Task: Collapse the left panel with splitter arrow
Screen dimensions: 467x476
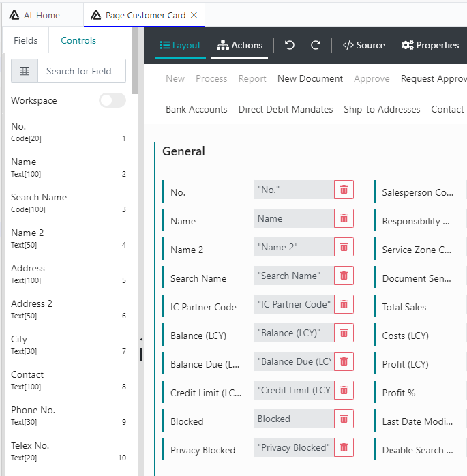Action: click(141, 339)
